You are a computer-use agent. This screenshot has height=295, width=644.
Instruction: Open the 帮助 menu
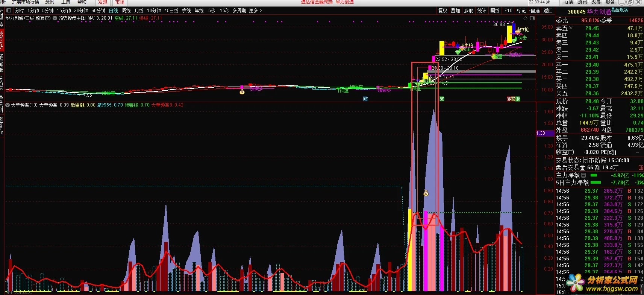pos(82,2)
